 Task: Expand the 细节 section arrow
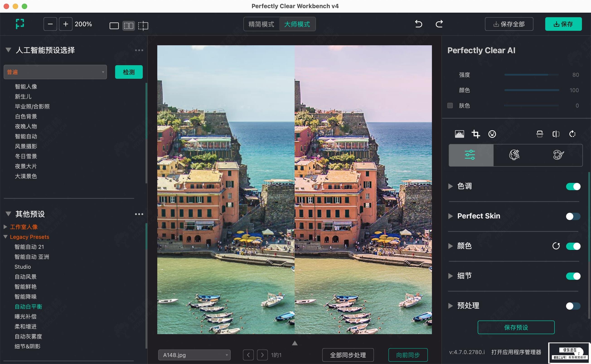(450, 276)
